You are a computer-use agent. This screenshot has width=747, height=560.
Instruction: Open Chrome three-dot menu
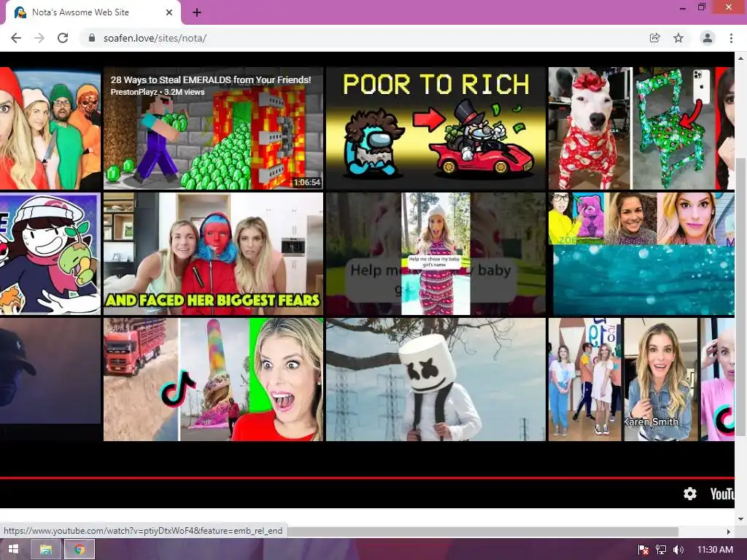click(x=731, y=38)
